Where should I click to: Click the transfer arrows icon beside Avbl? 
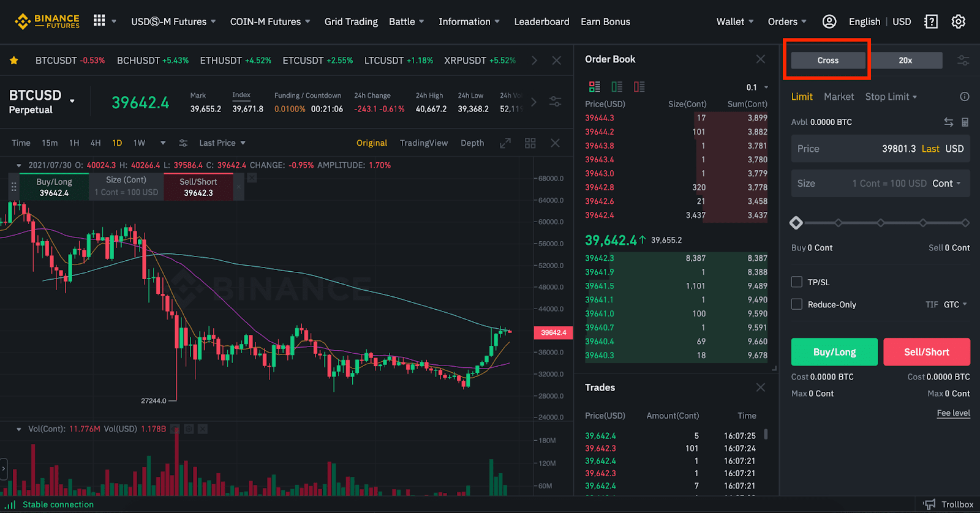click(949, 122)
